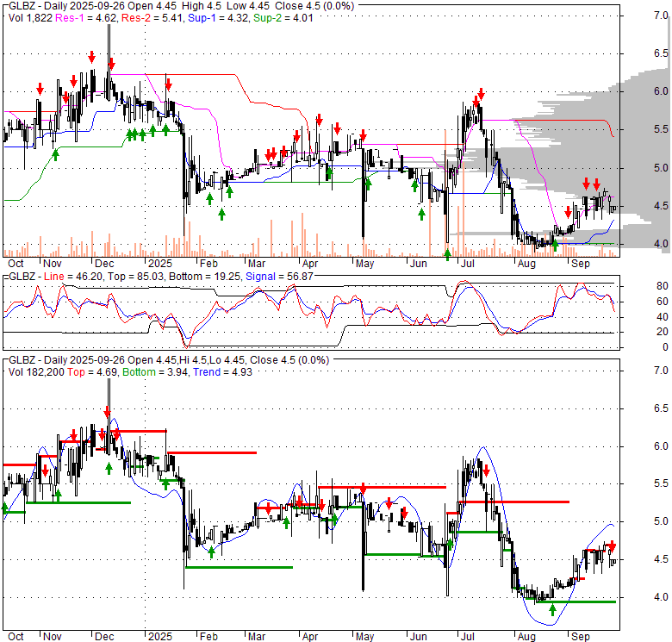The image size is (672, 642).
Task: Select Sep on the trend chart time axis
Action: (581, 637)
